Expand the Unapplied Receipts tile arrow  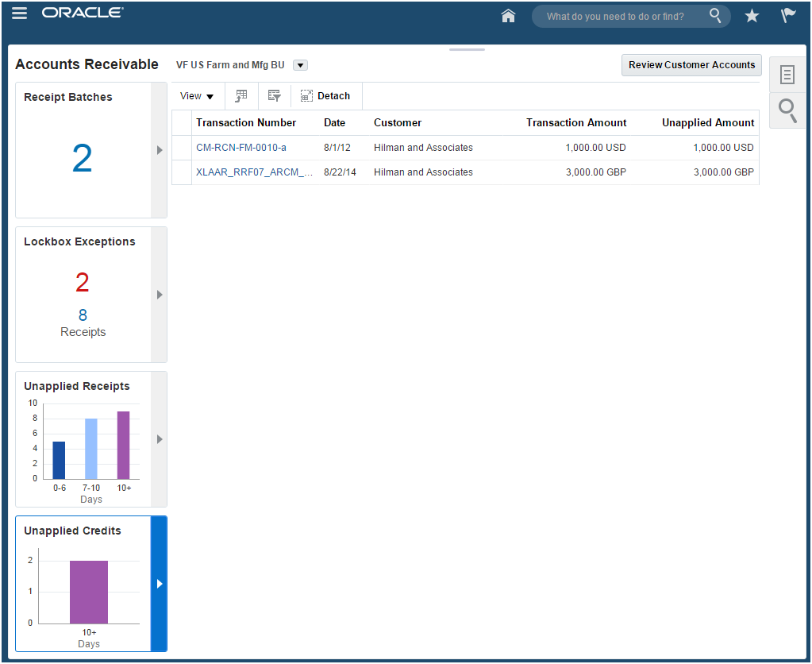pos(159,439)
